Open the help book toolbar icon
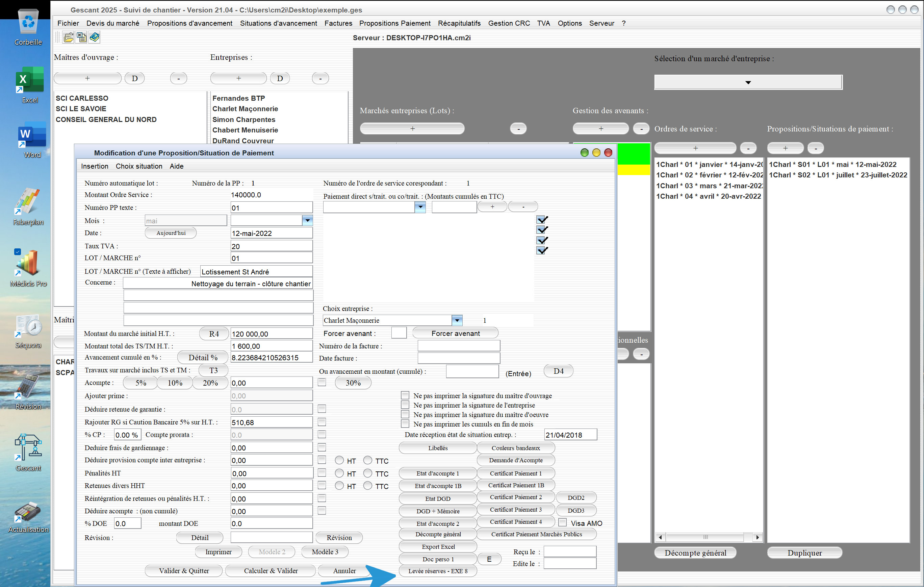The width and height of the screenshot is (924, 587). click(95, 37)
